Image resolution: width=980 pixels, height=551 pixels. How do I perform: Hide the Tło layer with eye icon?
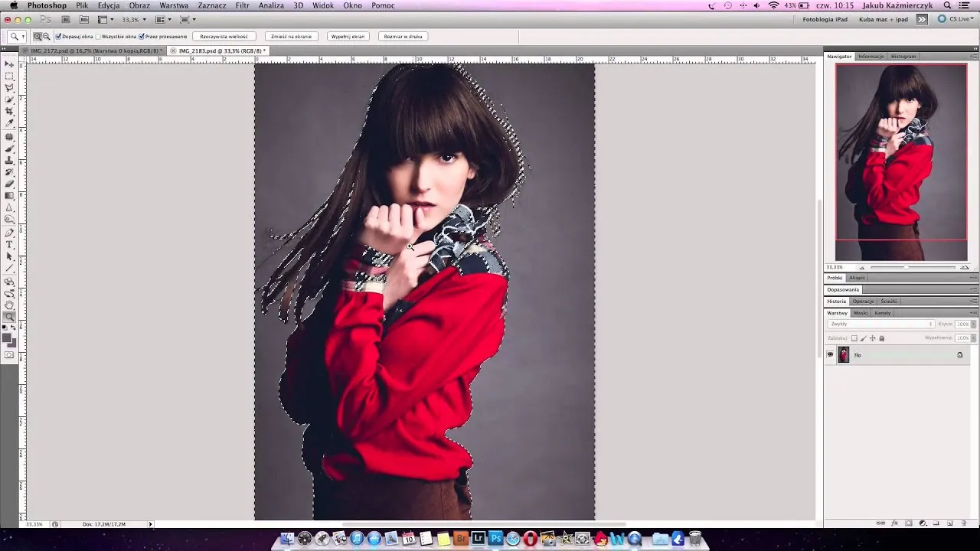[830, 355]
